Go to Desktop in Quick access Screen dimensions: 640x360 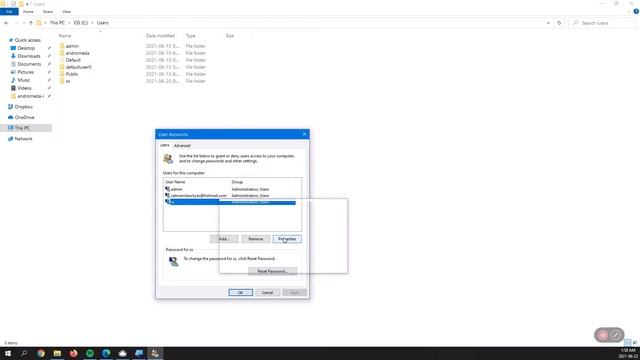pos(26,48)
